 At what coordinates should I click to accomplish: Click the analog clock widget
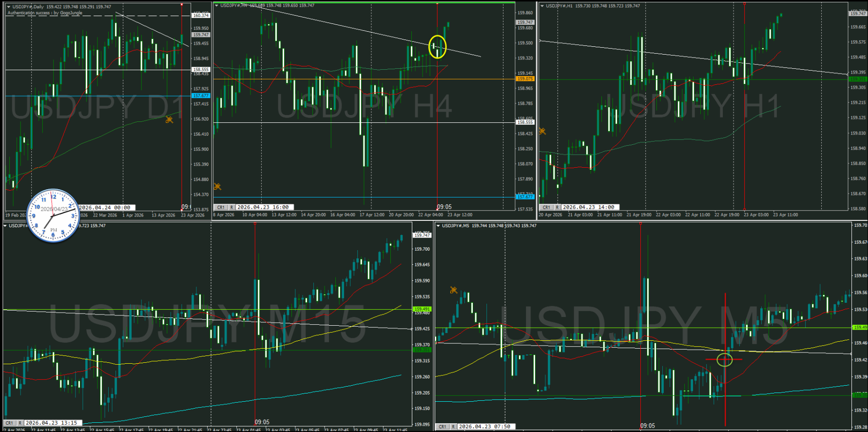point(53,216)
